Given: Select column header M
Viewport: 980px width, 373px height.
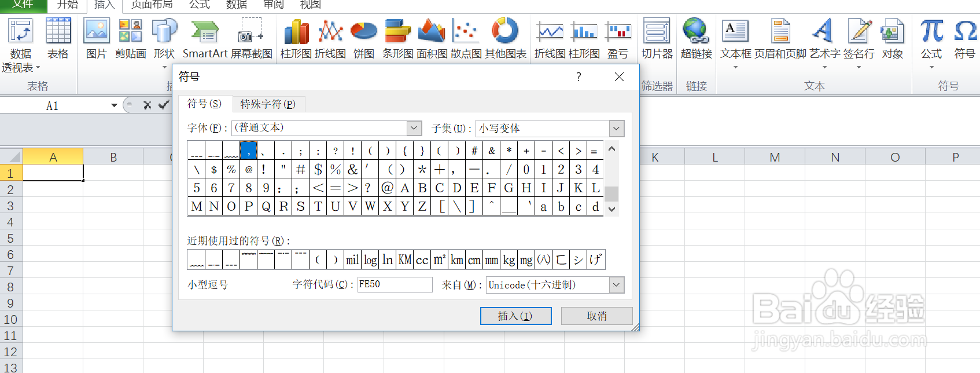Looking at the screenshot, I should pos(775,157).
